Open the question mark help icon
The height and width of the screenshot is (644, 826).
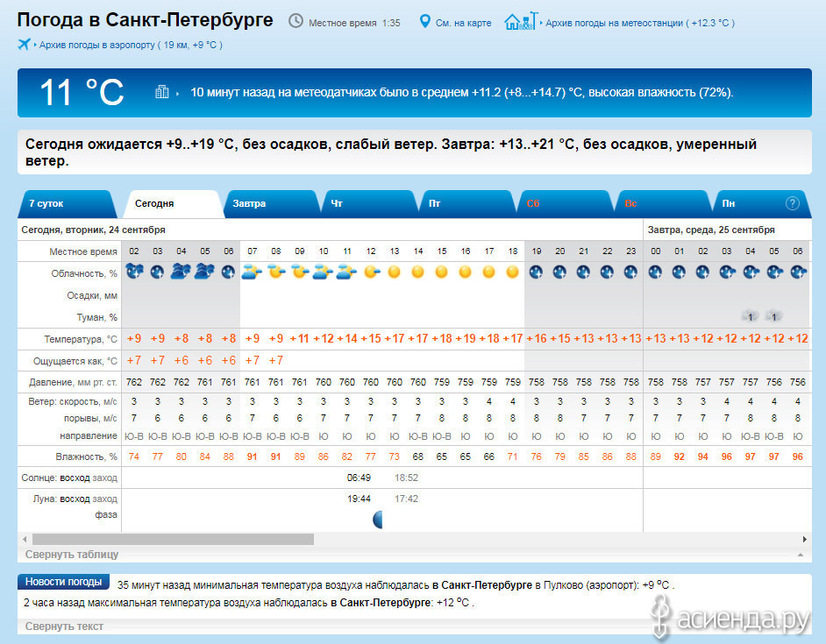pyautogui.click(x=792, y=203)
